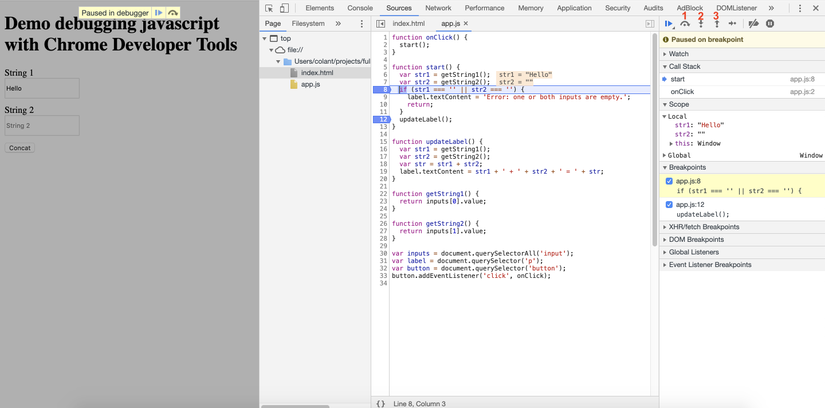Hide the file navigator sidebar

(381, 23)
